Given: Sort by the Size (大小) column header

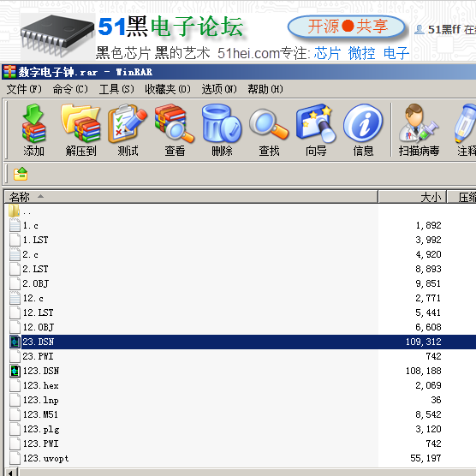Looking at the screenshot, I should [x=413, y=197].
